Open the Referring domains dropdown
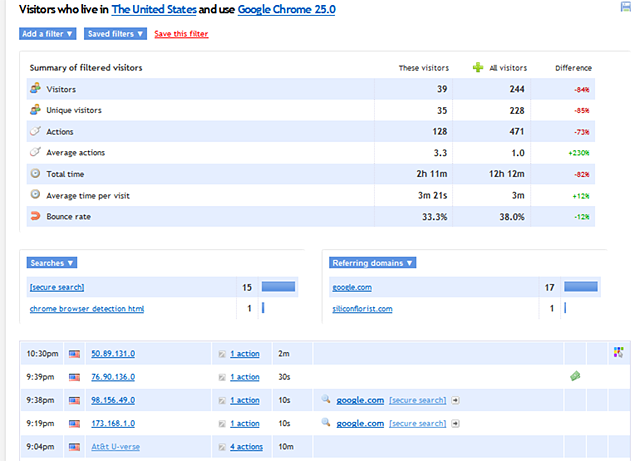Screen dimensions: 640x461 [372, 263]
